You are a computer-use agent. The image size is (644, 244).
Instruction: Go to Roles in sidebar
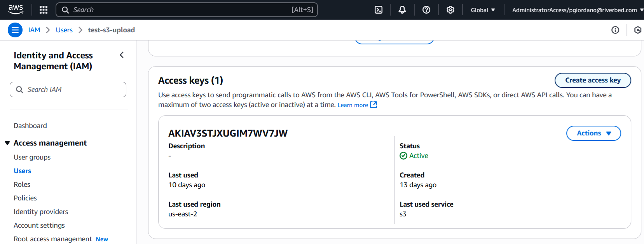22,184
